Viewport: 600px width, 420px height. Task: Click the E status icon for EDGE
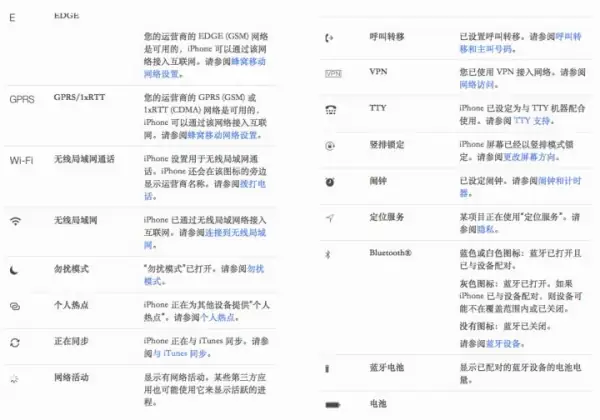12,18
